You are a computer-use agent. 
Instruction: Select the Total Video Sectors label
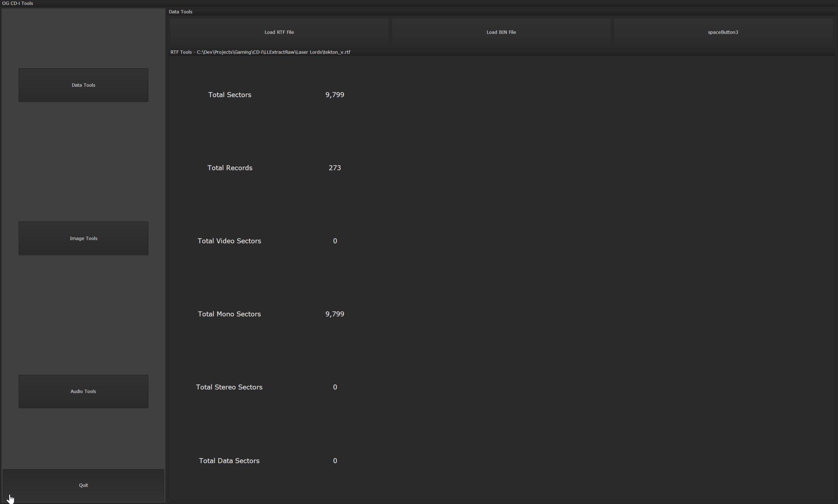pyautogui.click(x=229, y=241)
